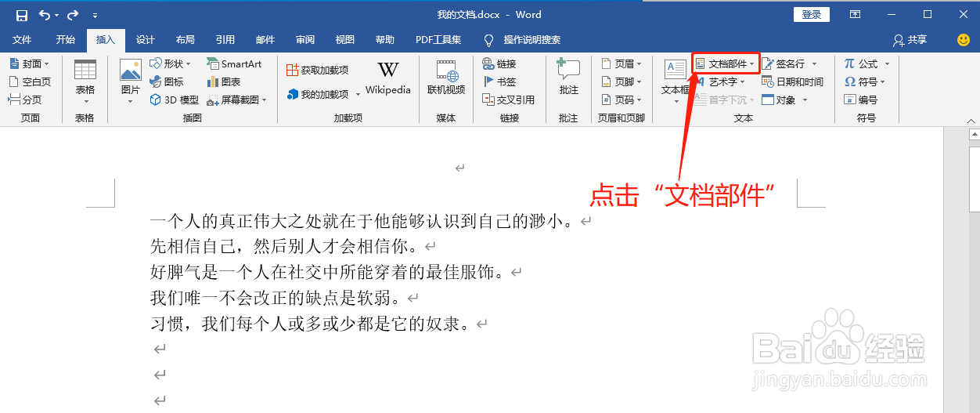Open the 签名行 signature line menu
The width and height of the screenshot is (980, 413).
(x=790, y=63)
